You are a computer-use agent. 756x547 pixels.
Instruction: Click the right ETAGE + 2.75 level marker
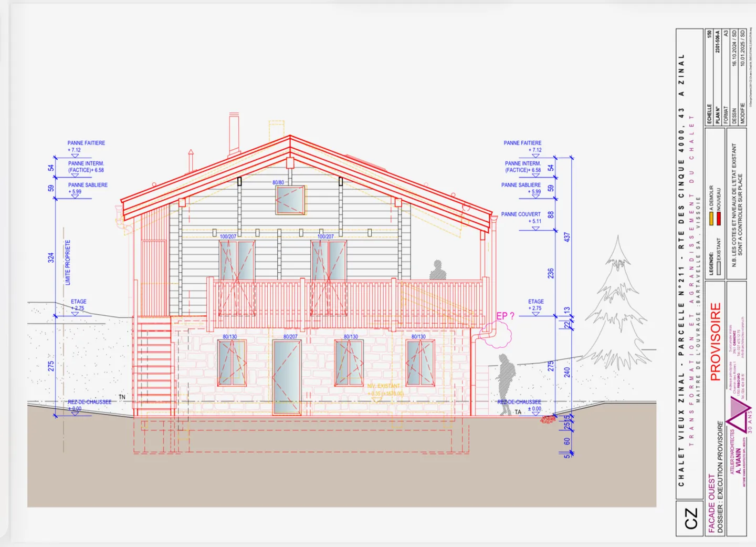click(535, 305)
